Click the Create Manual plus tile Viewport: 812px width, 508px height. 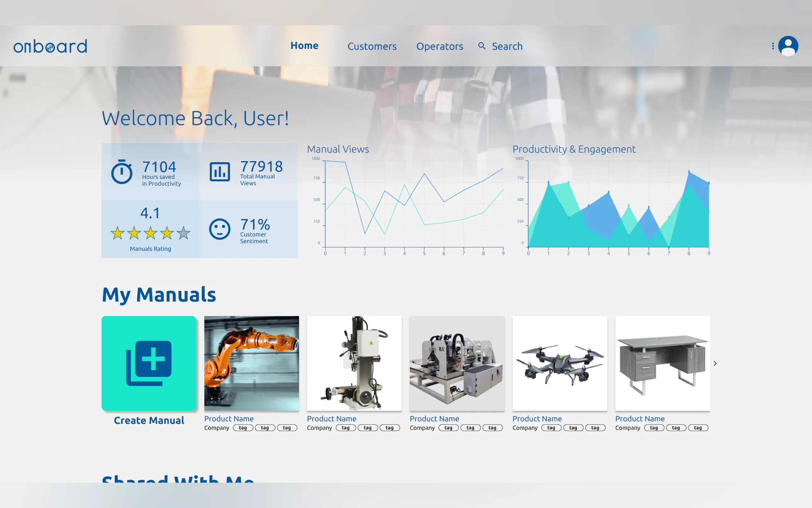coord(149,363)
